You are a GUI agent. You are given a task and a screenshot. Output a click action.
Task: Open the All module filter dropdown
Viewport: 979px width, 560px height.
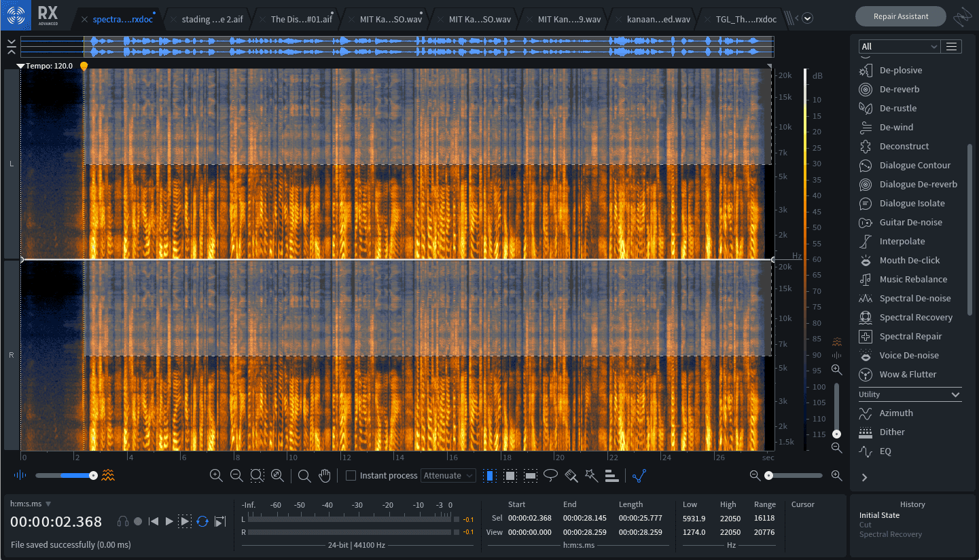(x=899, y=46)
